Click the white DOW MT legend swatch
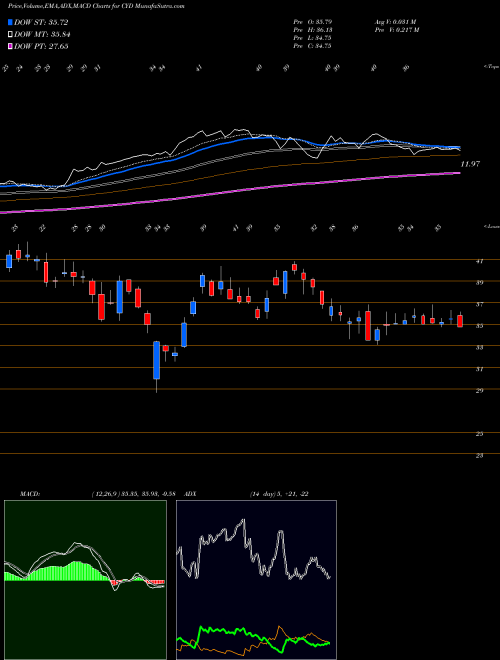The height and width of the screenshot is (660, 500). pyautogui.click(x=10, y=35)
